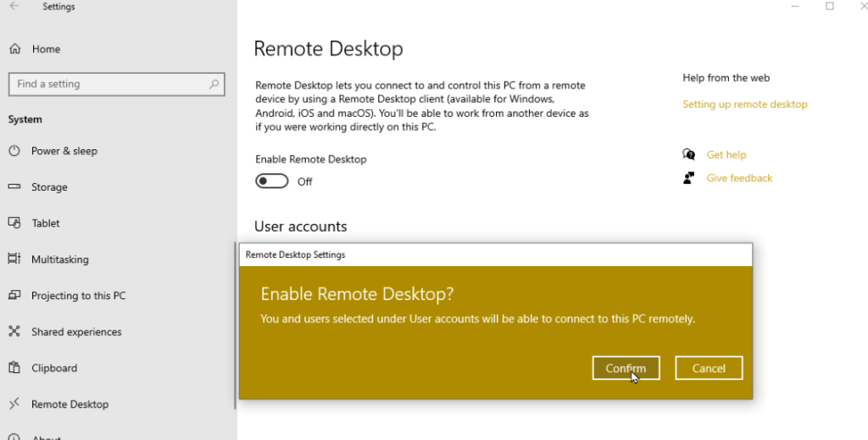The width and height of the screenshot is (868, 440).
Task: Click the Enable Remote Desktop label
Action: [310, 159]
